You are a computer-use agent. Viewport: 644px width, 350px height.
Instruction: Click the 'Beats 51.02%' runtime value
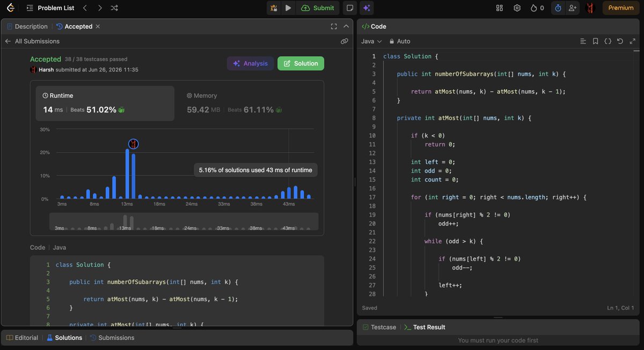point(98,109)
